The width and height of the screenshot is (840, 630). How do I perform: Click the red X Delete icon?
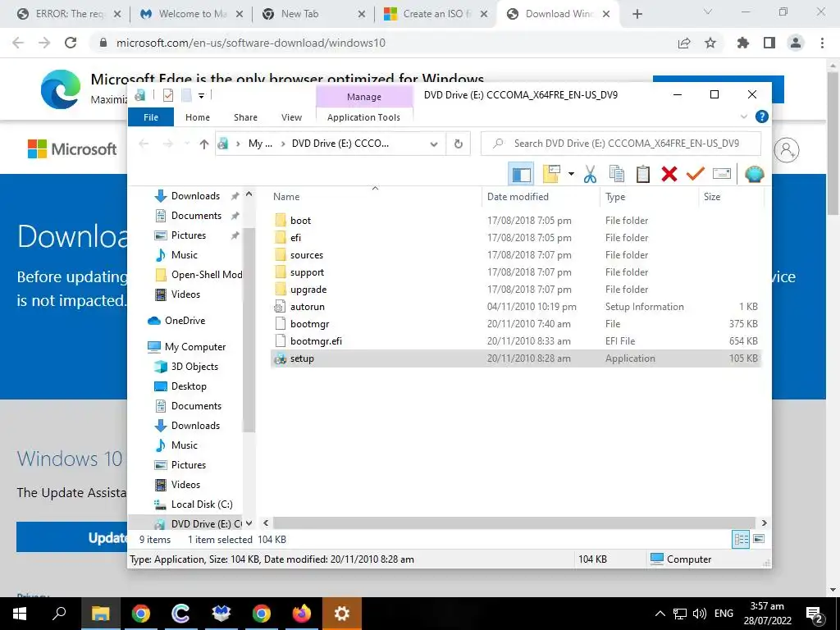click(x=669, y=174)
